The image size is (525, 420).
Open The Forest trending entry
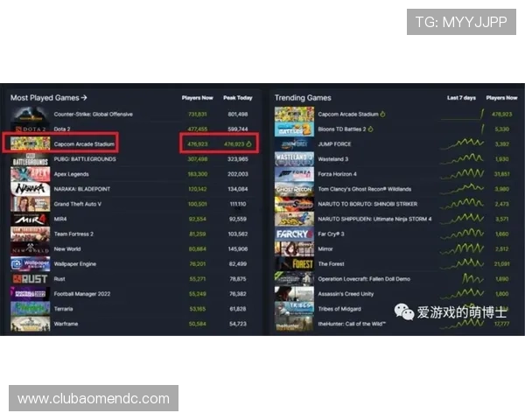pos(331,263)
